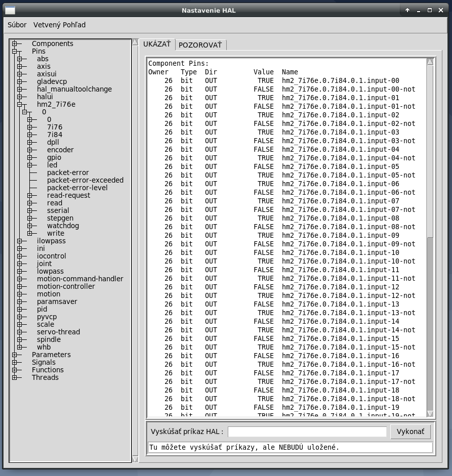Screen dimensions: 452x476
Task: Select the spindle tree item
Action: (49, 339)
